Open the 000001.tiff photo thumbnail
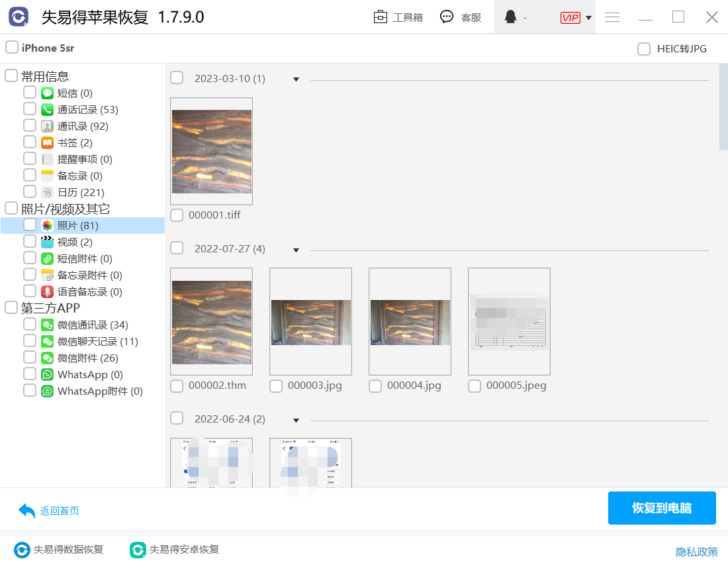The height and width of the screenshot is (563, 728). 211,152
